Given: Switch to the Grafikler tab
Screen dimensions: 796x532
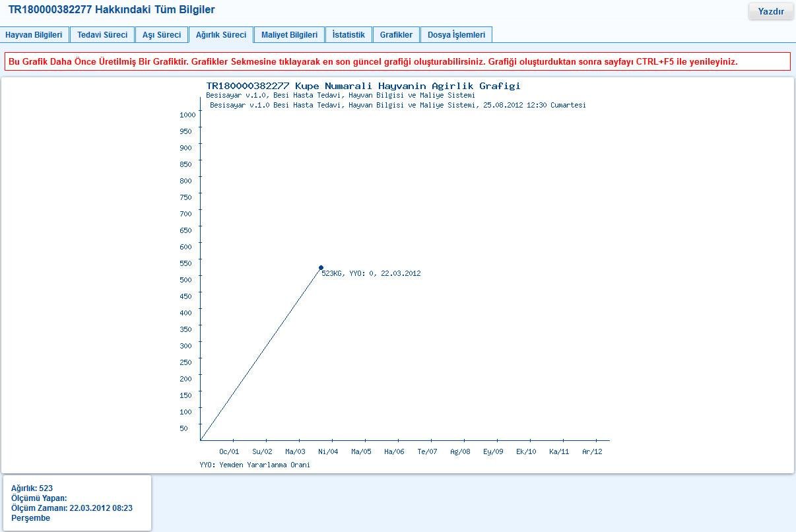Looking at the screenshot, I should 396,34.
